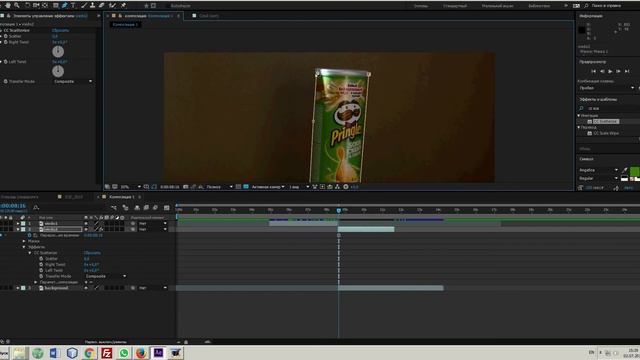Click the timeline layer search magnifier
The height and width of the screenshot is (360, 640).
(36, 208)
